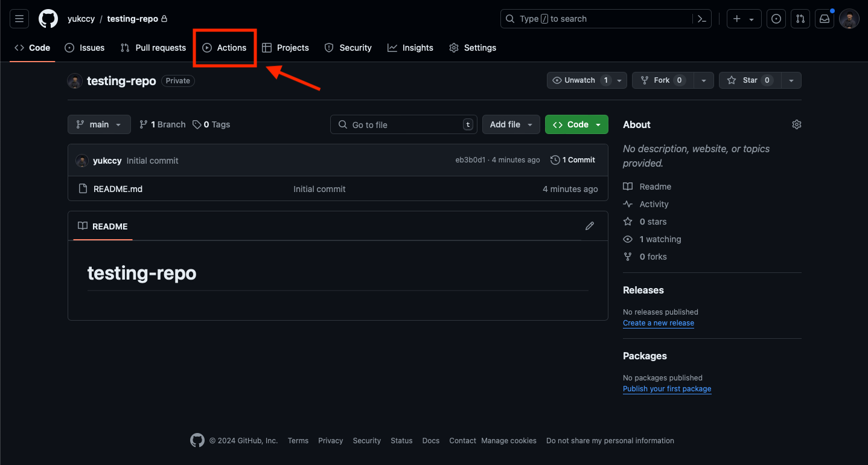Open the Create new plus dropdown
The image size is (868, 465).
[x=744, y=19]
